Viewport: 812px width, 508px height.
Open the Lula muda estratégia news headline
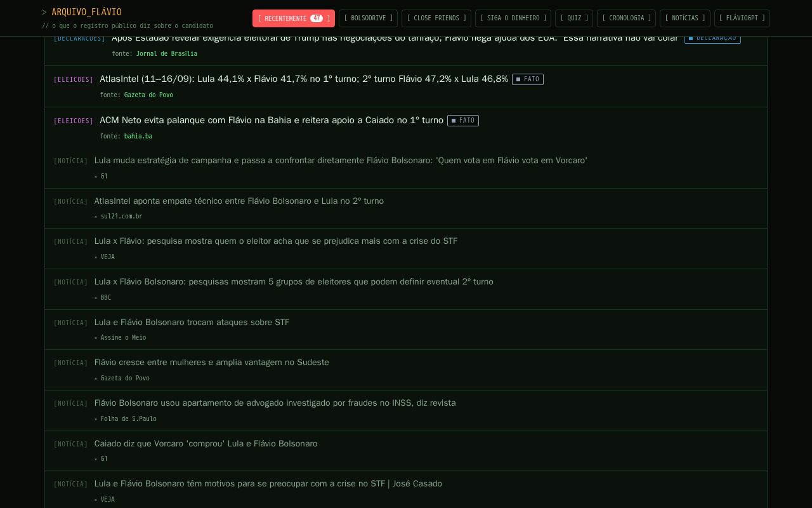pyautogui.click(x=341, y=161)
